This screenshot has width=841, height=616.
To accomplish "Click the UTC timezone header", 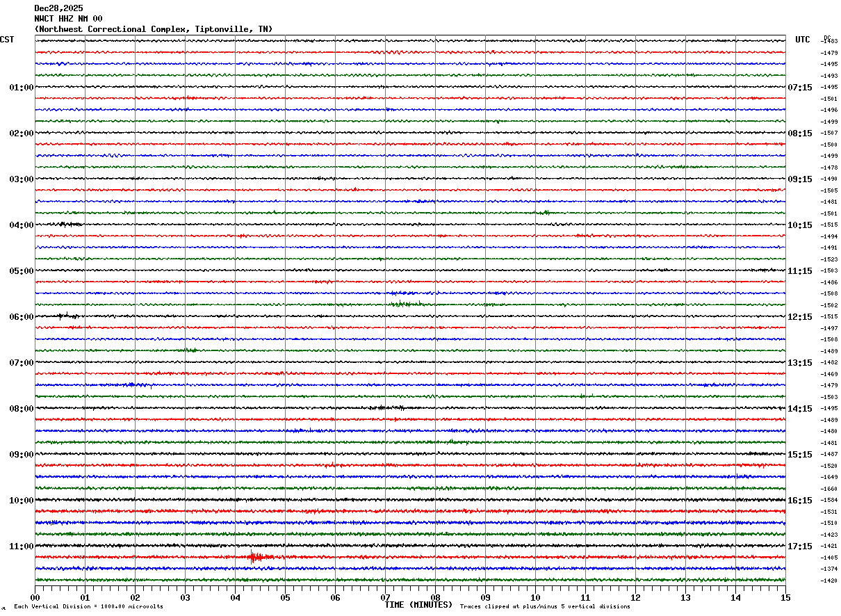I will [803, 40].
